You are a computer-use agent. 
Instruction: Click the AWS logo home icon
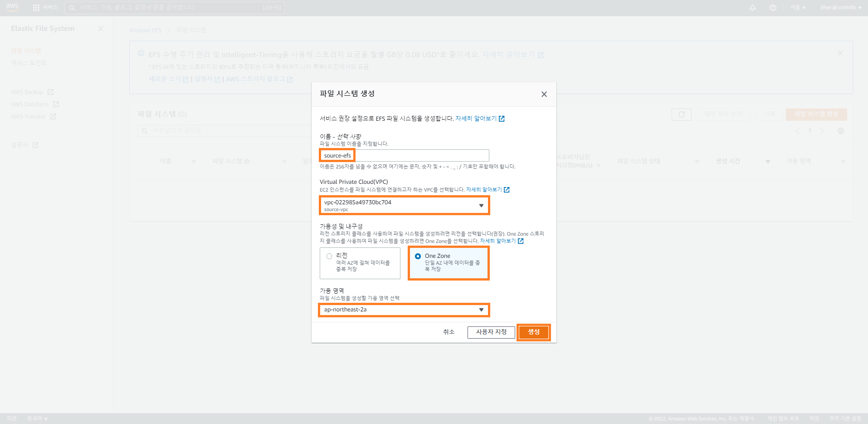[x=12, y=7]
